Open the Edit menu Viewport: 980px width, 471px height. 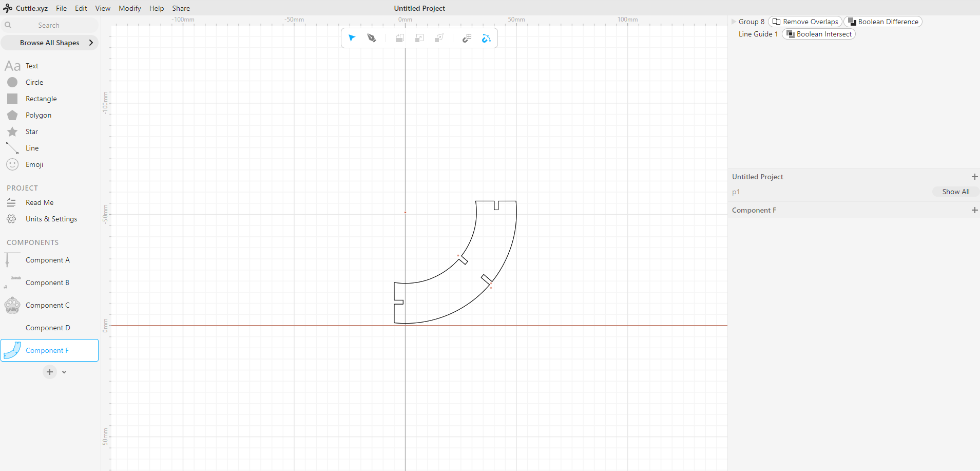pyautogui.click(x=81, y=8)
